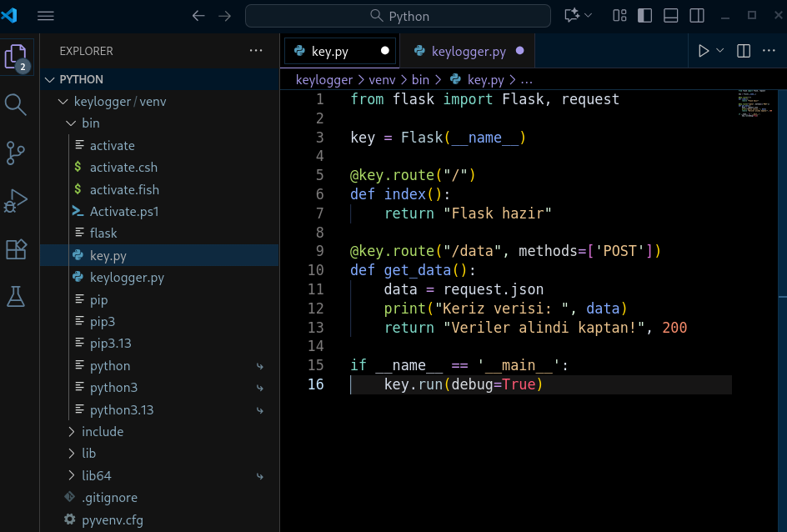Run the Python file with play button

click(704, 51)
